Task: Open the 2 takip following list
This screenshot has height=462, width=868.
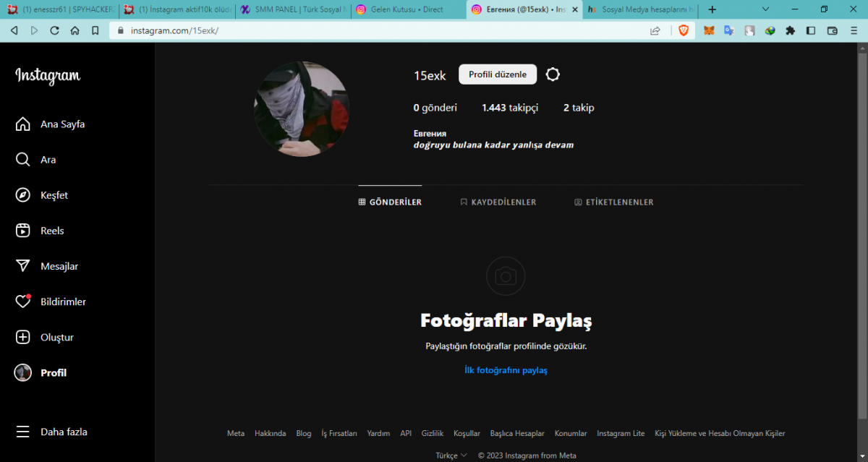Action: pyautogui.click(x=579, y=108)
